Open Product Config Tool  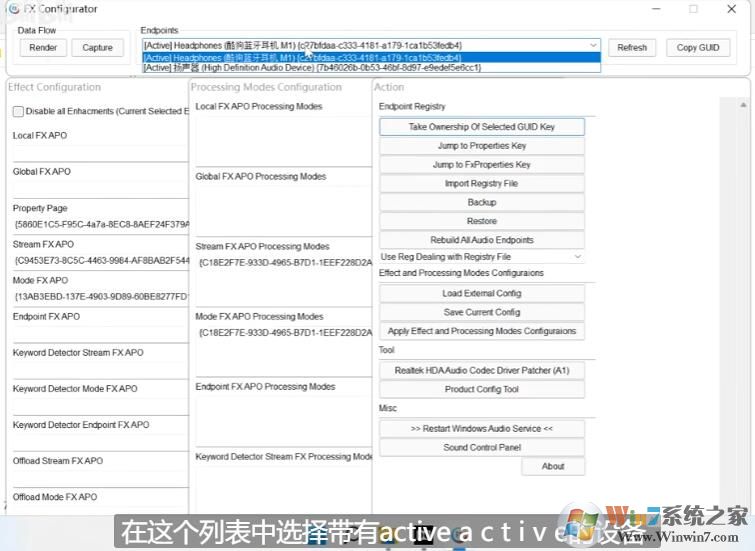pos(482,389)
